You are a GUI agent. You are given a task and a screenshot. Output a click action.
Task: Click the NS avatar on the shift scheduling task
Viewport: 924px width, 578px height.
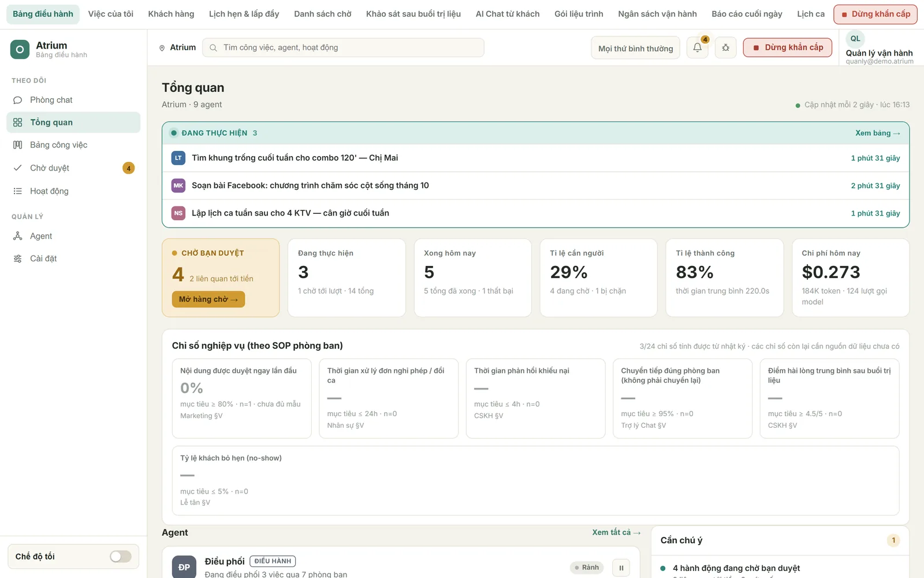click(178, 213)
